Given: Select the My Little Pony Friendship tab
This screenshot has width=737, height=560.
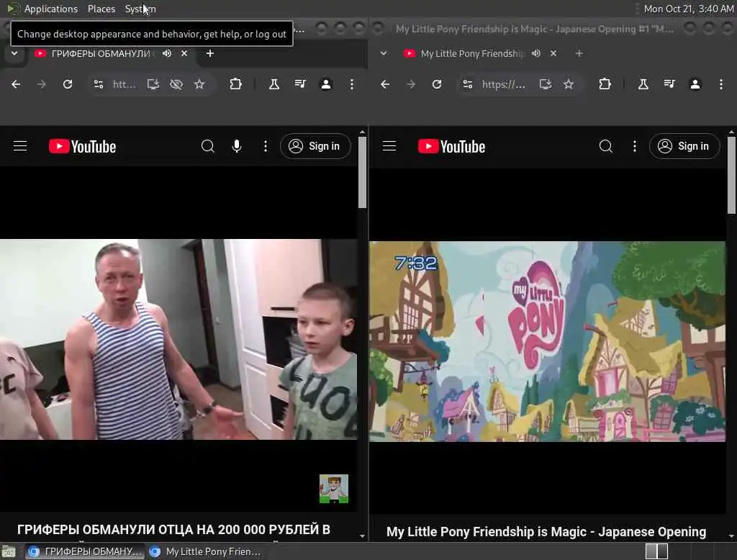Looking at the screenshot, I should pyautogui.click(x=481, y=53).
